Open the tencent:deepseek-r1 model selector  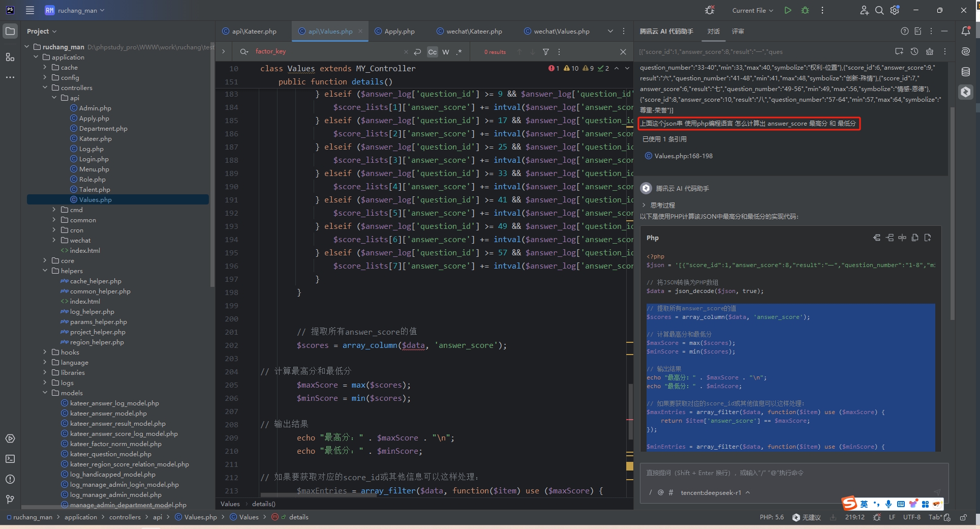(x=715, y=492)
